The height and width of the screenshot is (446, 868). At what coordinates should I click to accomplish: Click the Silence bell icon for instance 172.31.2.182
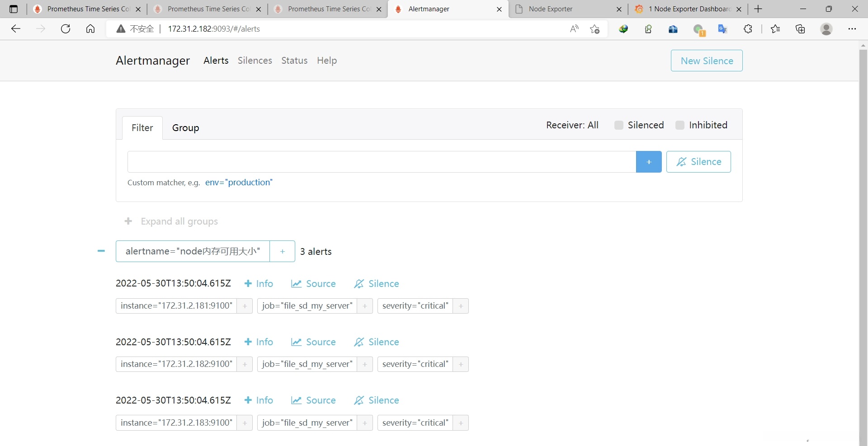click(x=359, y=342)
